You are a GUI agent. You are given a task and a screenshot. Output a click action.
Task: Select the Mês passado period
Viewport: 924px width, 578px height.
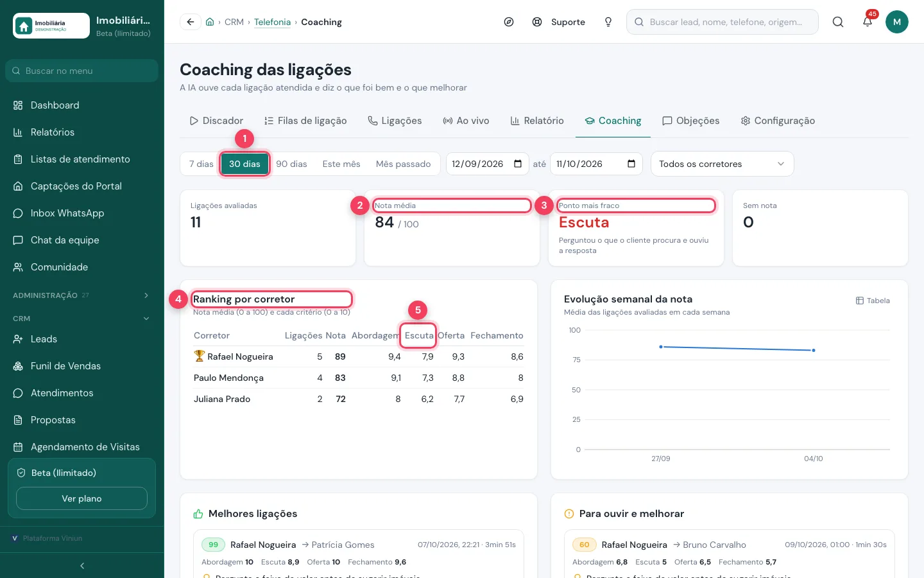point(403,164)
